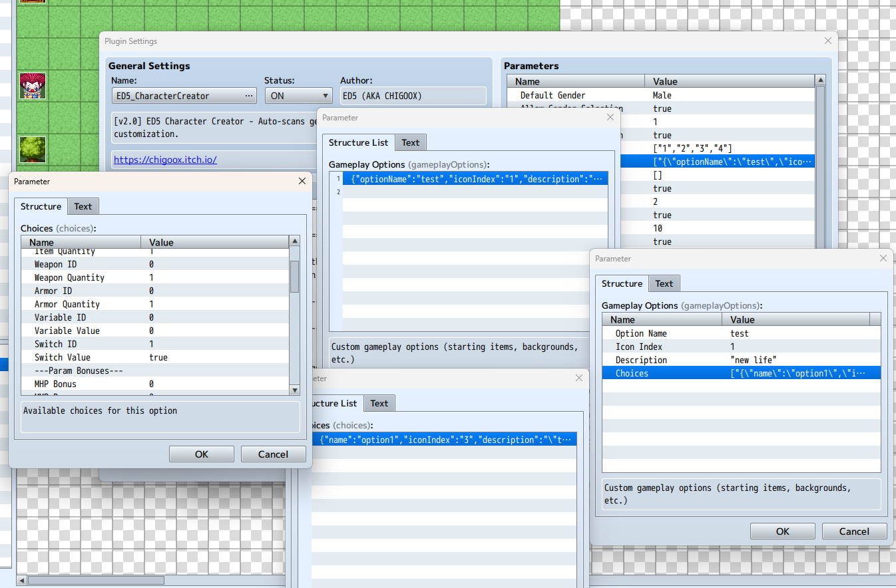Open the chigoox.itch.io link
Viewport: 896px width, 588px height.
pos(165,160)
